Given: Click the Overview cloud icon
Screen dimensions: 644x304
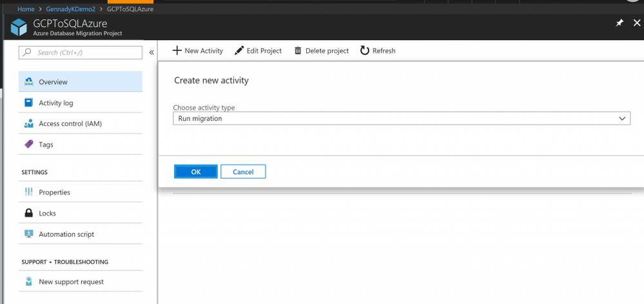Looking at the screenshot, I should (29, 81).
